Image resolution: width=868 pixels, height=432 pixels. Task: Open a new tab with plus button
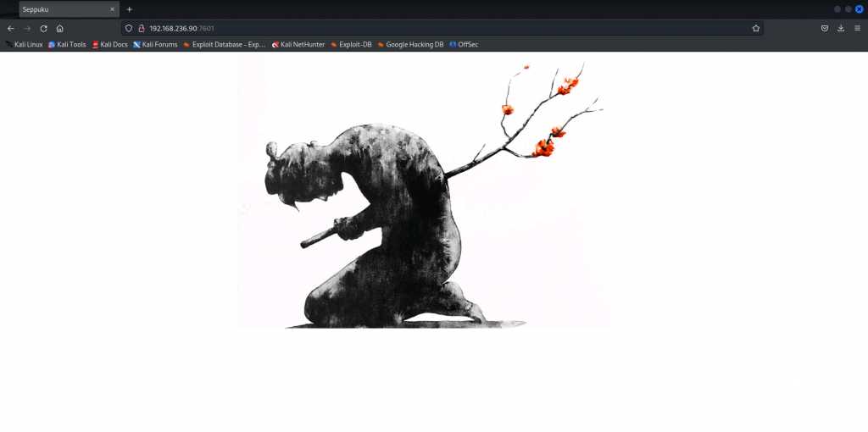130,9
